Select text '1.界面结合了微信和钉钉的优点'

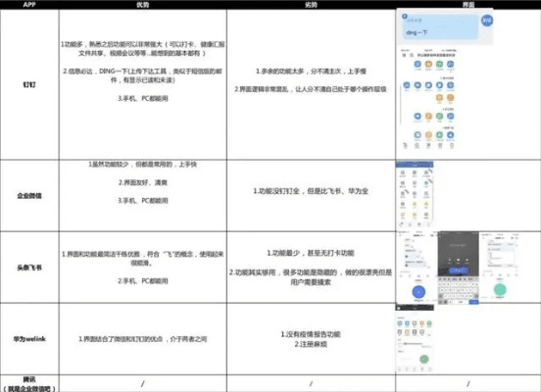(x=121, y=339)
